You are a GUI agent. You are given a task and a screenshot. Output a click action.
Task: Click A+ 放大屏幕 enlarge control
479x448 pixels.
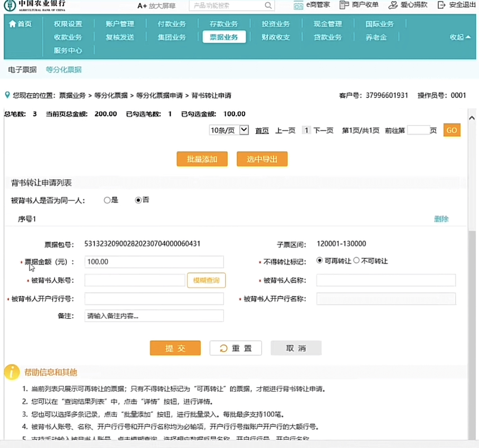pyautogui.click(x=157, y=6)
